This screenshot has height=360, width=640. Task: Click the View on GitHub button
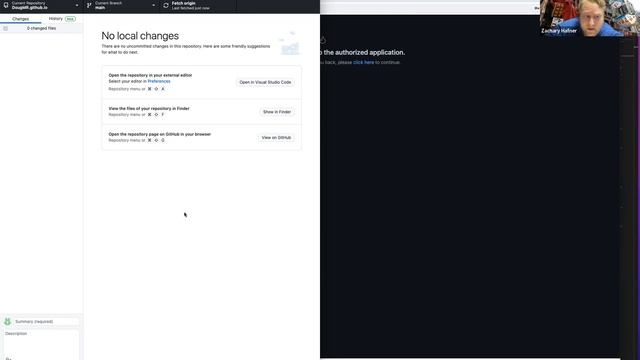click(276, 138)
